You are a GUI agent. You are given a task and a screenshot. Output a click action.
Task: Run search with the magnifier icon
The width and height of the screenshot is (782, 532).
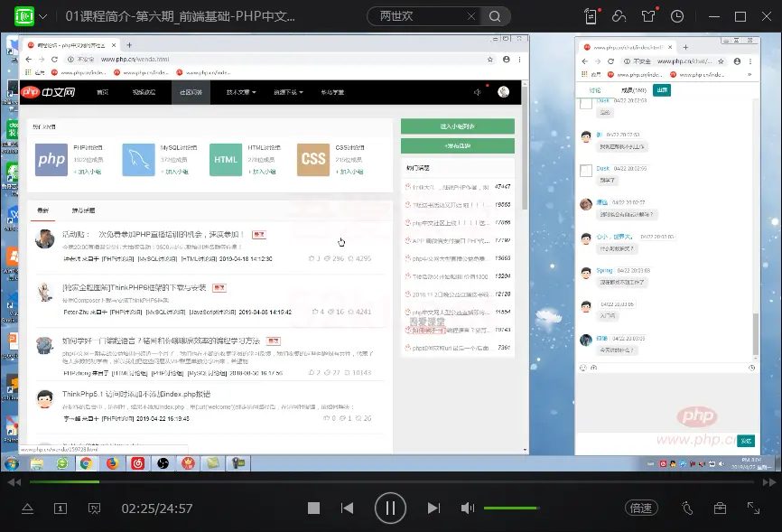[x=494, y=16]
